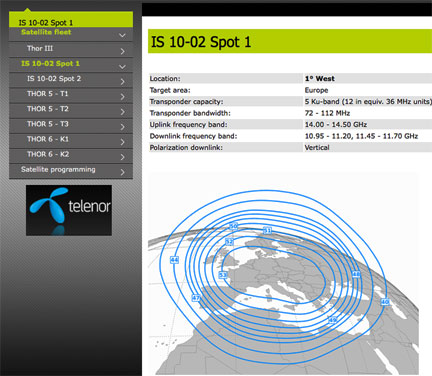Click the Telenor logo image

[69, 210]
